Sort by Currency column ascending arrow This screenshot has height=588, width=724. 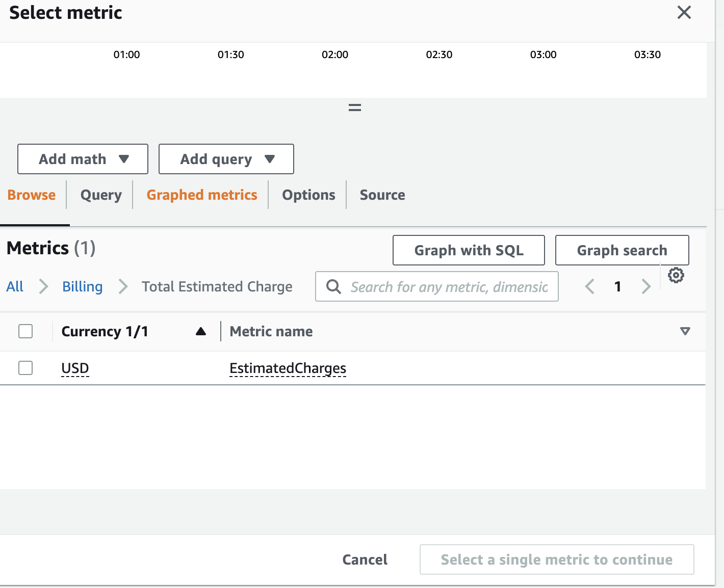tap(201, 332)
